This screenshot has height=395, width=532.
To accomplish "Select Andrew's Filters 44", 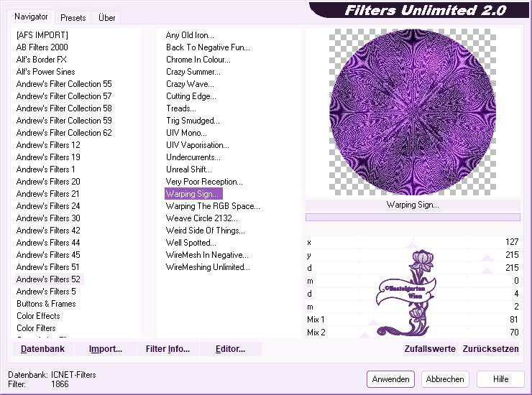I will 48,243.
